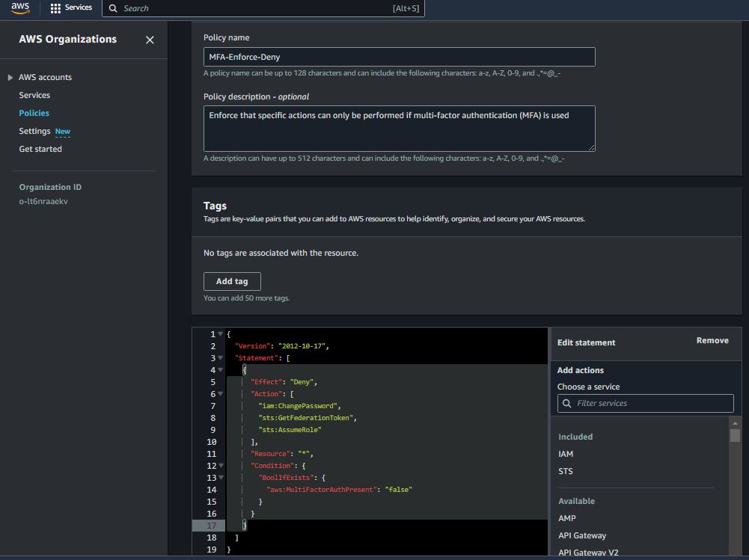Click the services list scrollbar up arrow
This screenshot has height=560, width=749.
(735, 423)
